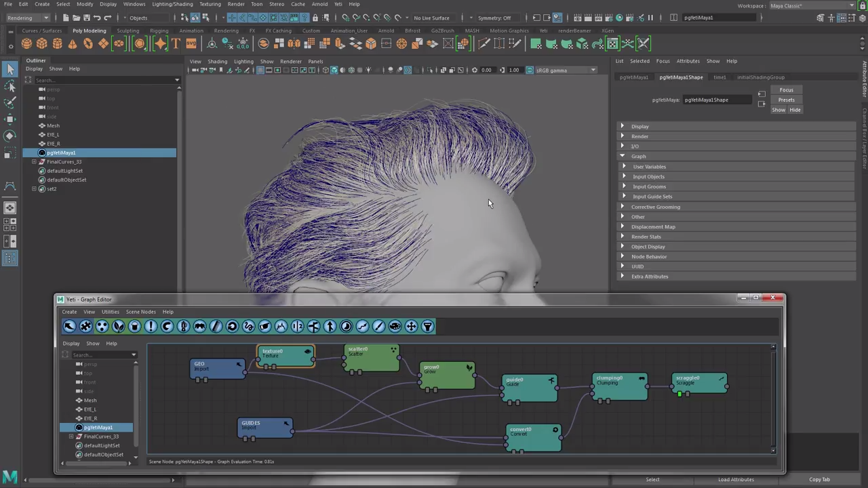Screen dimensions: 868x488
Task: Select FinalCurves_33 in the main Outliner
Action: point(64,161)
